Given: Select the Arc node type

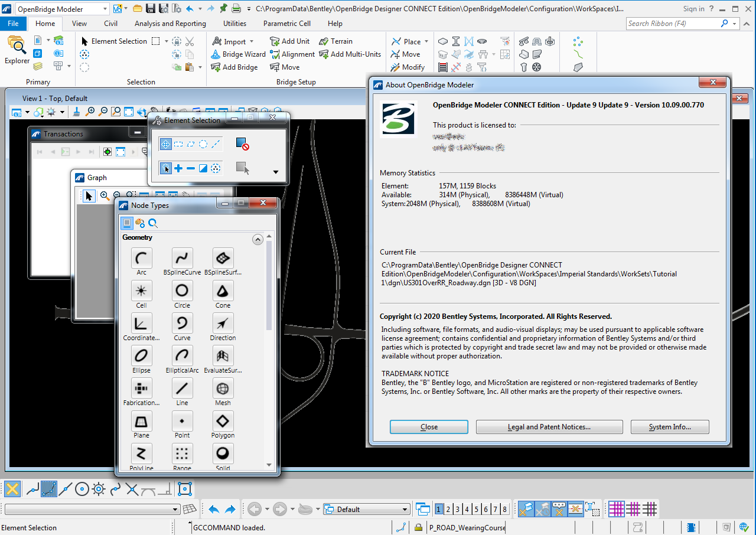Looking at the screenshot, I should [142, 259].
